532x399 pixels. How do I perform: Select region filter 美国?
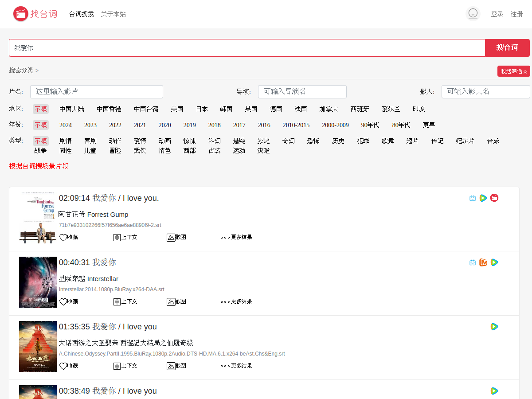(x=177, y=109)
